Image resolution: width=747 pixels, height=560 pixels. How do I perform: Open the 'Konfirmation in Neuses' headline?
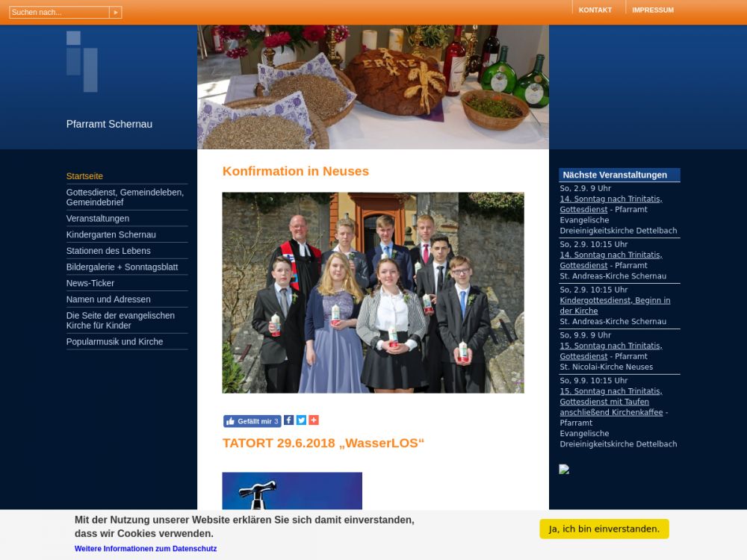coord(295,171)
